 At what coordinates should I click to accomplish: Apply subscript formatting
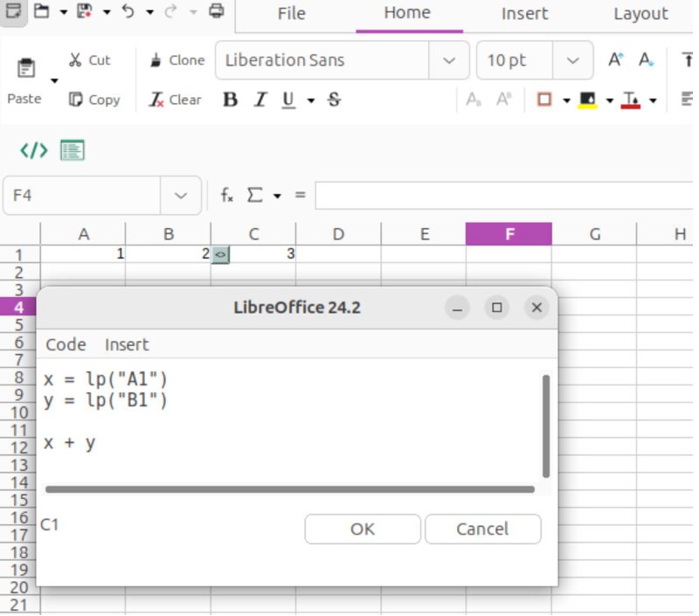(474, 100)
